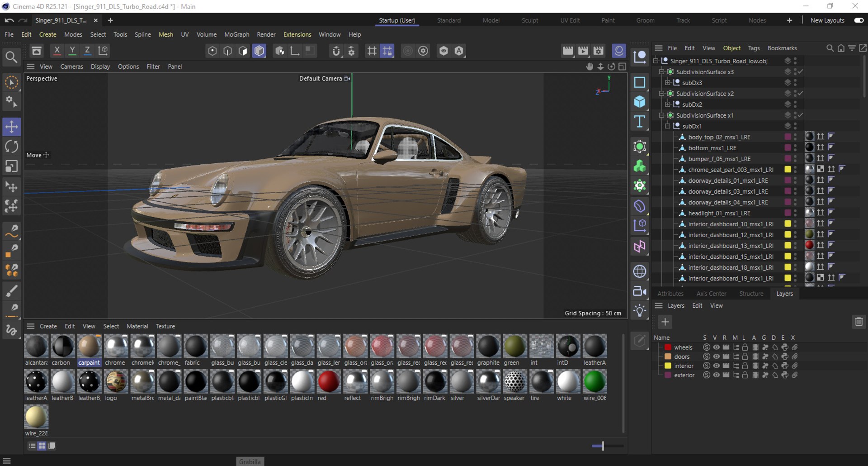Add a Floor or Sky environment object
The width and height of the screenshot is (868, 466).
click(x=640, y=271)
